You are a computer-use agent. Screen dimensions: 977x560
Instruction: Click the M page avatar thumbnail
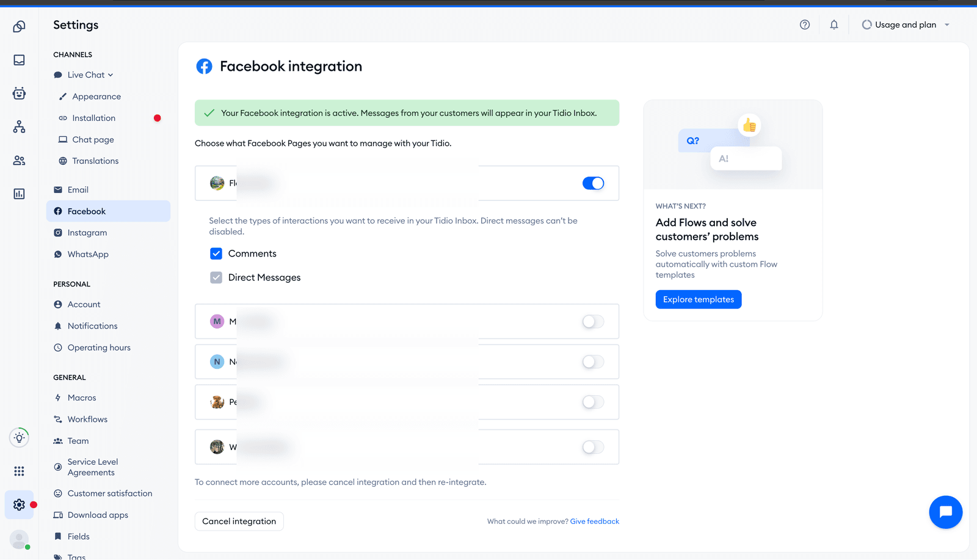point(217,322)
